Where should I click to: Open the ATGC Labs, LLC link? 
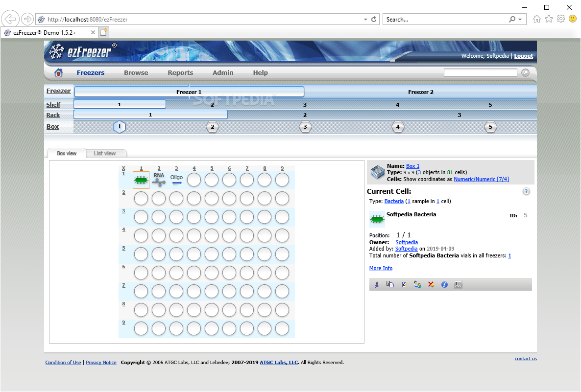click(x=279, y=362)
